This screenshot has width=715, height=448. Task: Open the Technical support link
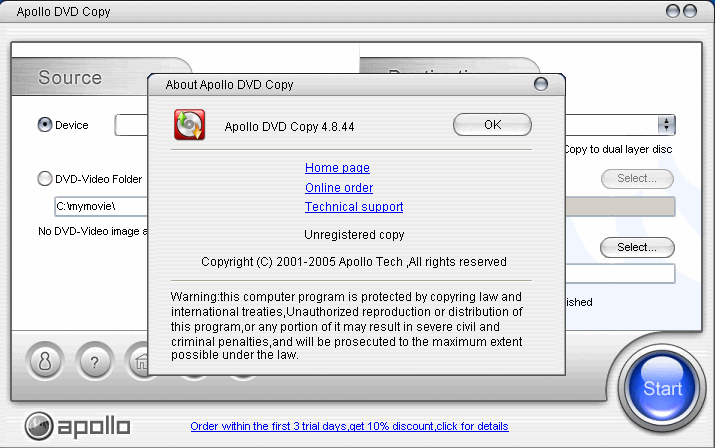[x=354, y=207]
